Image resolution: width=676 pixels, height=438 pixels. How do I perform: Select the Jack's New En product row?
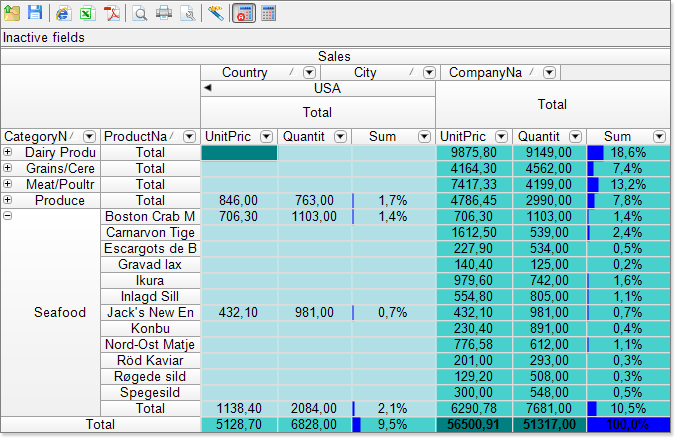[150, 312]
